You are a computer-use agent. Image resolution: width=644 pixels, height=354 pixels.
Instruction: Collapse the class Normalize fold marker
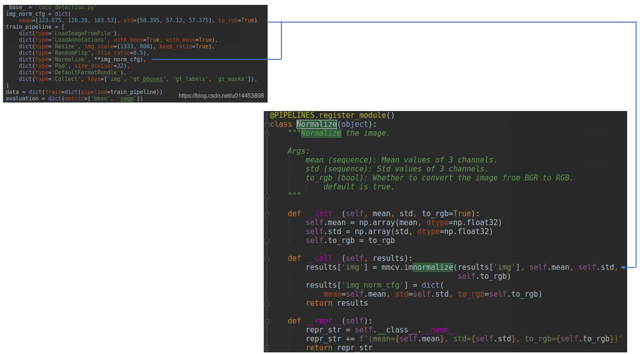(267, 125)
